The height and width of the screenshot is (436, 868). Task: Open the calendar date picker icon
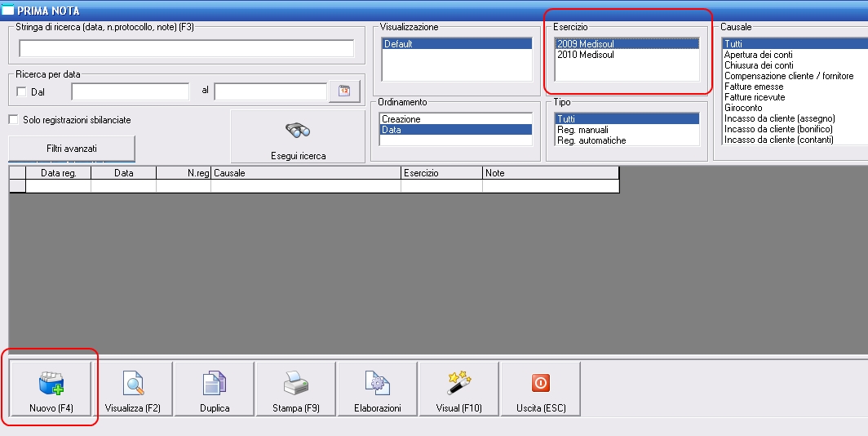tap(344, 91)
